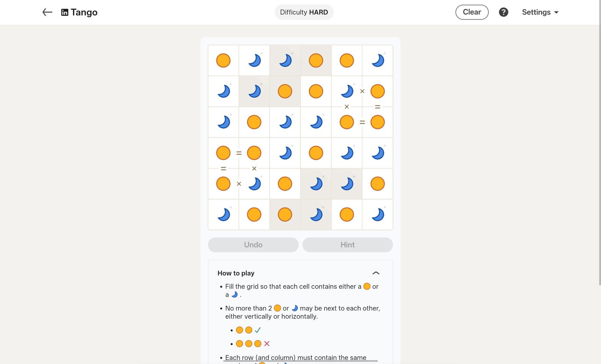Click the Clear button

472,12
